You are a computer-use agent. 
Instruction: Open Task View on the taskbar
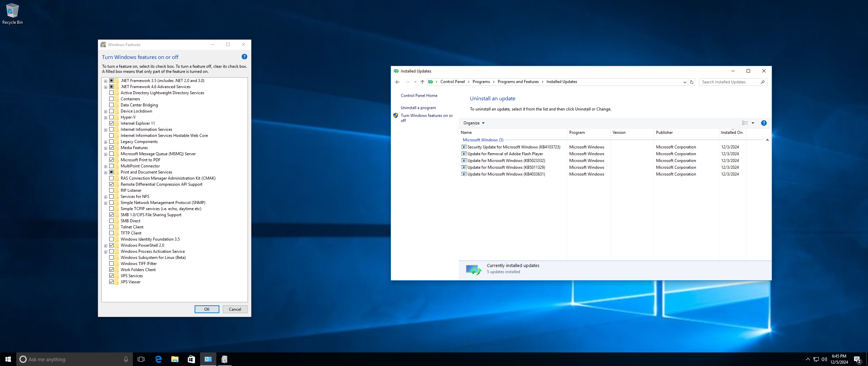coord(141,359)
